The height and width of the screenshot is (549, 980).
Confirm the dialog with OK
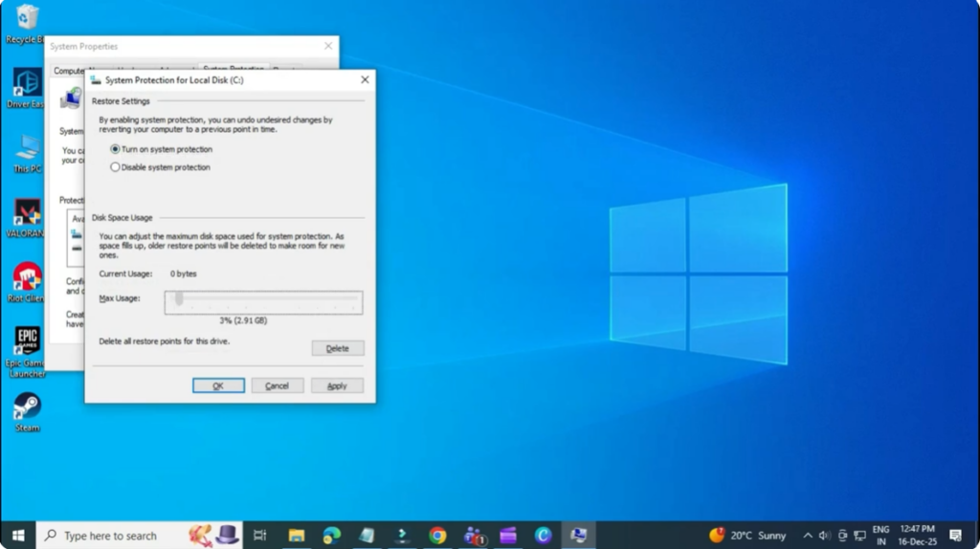pos(218,386)
